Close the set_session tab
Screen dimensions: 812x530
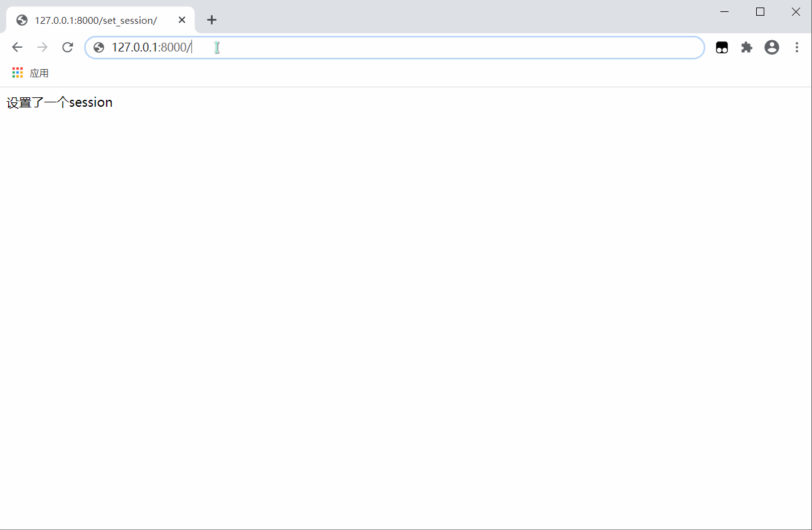point(182,20)
